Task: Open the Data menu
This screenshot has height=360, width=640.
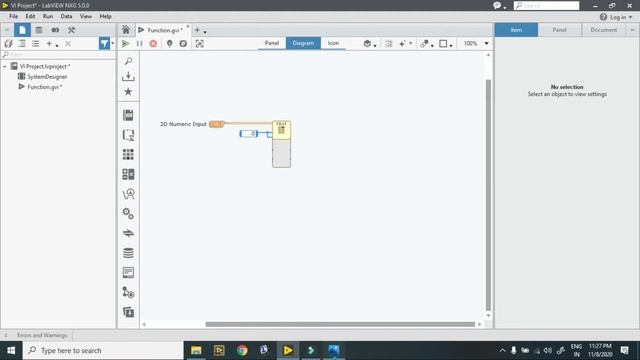Action: pyautogui.click(x=66, y=16)
